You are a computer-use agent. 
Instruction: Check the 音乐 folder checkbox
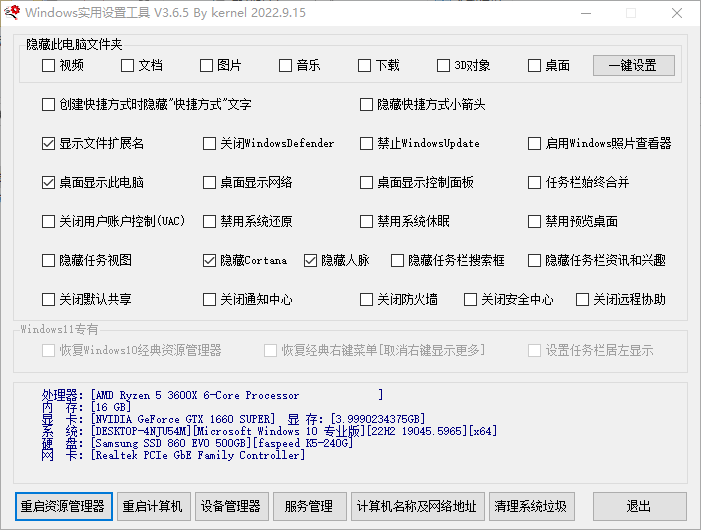coord(285,66)
